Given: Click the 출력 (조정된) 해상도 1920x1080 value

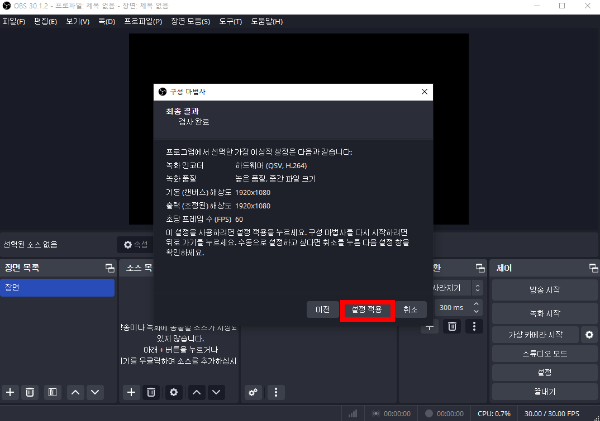Looking at the screenshot, I should click(253, 206).
